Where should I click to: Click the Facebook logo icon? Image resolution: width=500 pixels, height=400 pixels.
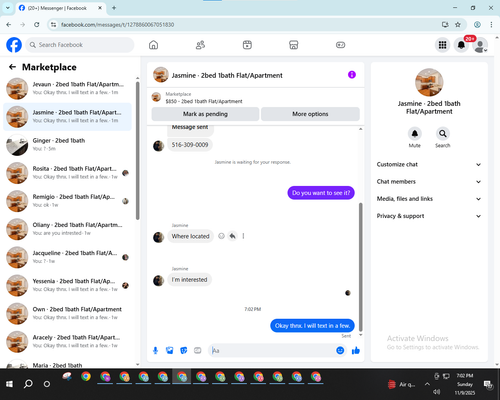(x=14, y=45)
